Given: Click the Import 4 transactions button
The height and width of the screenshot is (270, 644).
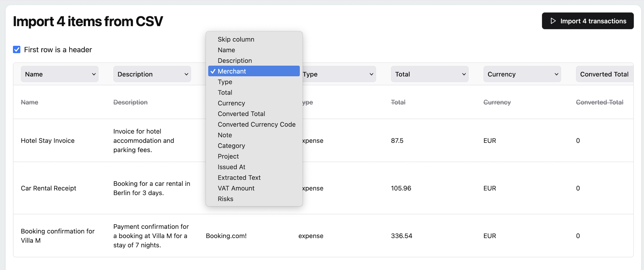Looking at the screenshot, I should [587, 21].
